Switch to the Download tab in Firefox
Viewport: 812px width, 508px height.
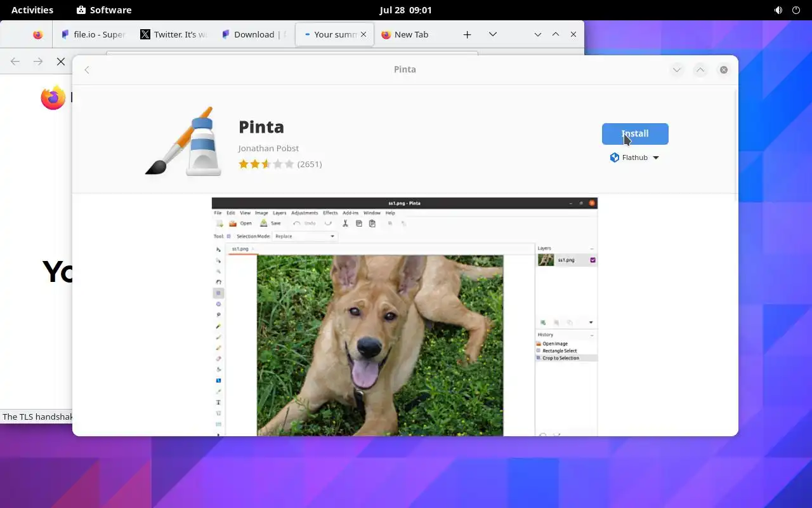pyautogui.click(x=254, y=35)
